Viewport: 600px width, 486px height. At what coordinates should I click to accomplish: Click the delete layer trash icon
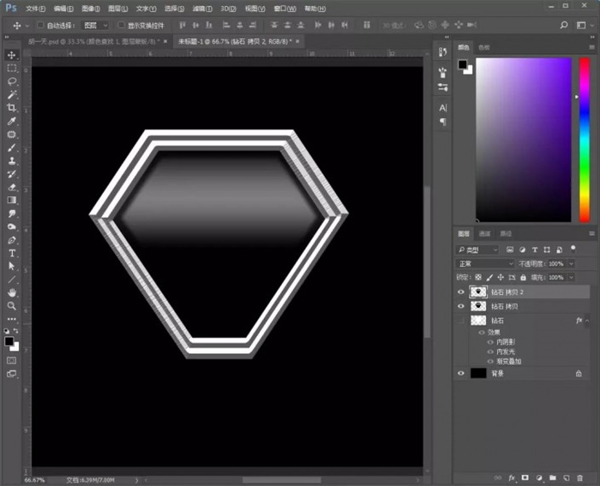pyautogui.click(x=581, y=478)
